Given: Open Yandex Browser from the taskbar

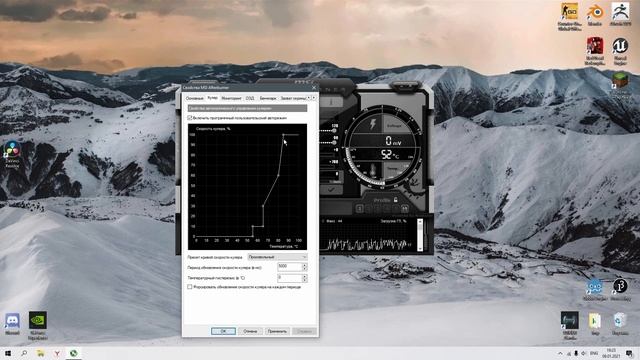Looking at the screenshot, I should click(57, 353).
